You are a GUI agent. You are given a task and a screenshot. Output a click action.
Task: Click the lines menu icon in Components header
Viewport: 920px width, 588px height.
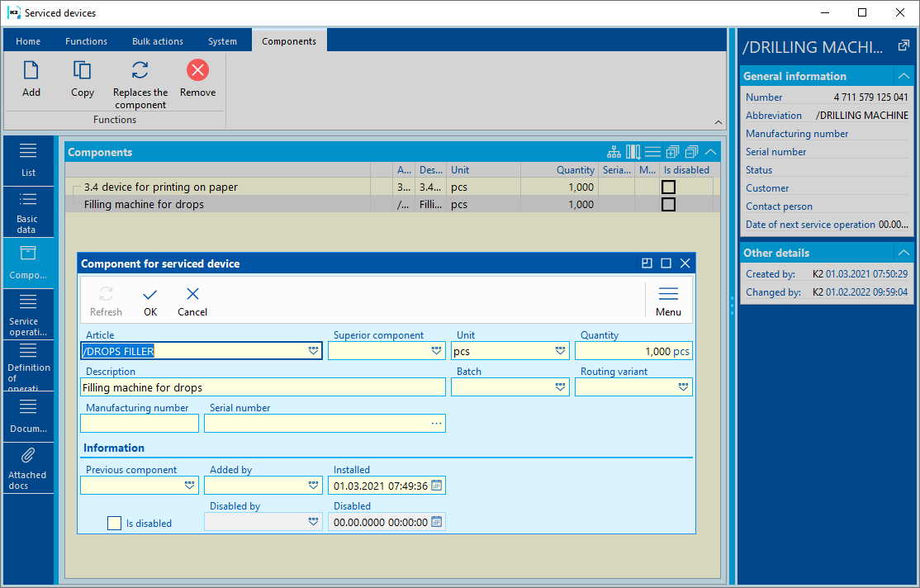click(652, 152)
